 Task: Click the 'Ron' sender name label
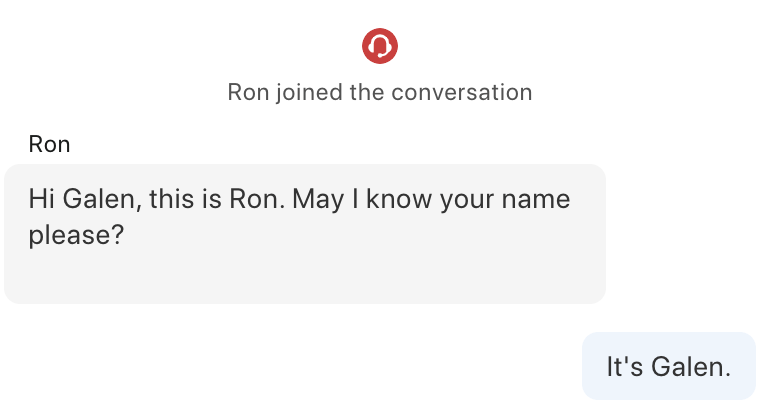[49, 145]
